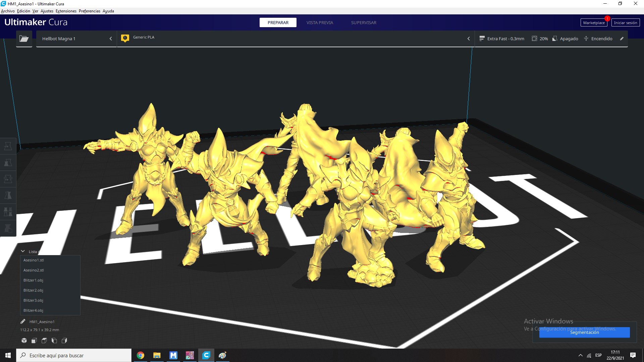Open file using folder icon
Screen dimensions: 644x362
[24, 39]
